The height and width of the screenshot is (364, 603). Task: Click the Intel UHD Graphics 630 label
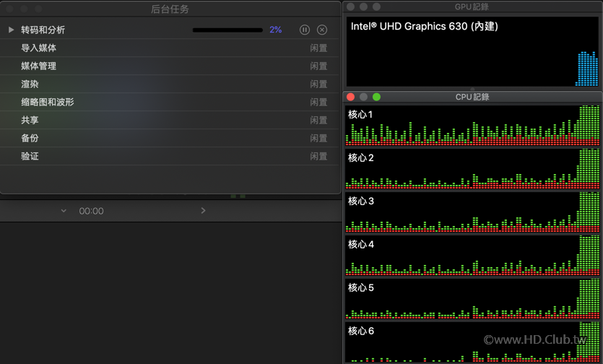[x=424, y=26]
